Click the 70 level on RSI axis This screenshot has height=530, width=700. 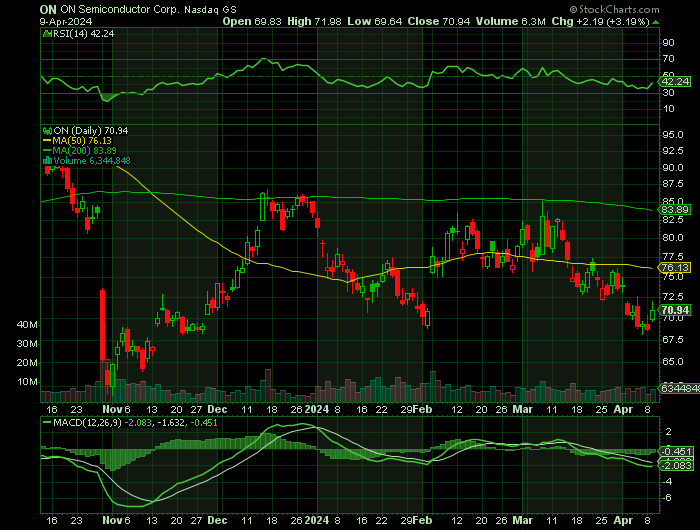coord(668,59)
